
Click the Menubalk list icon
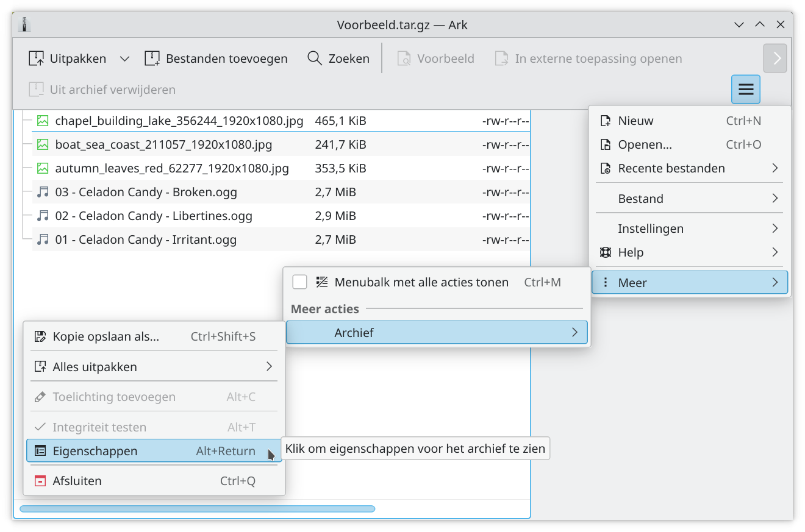322,282
